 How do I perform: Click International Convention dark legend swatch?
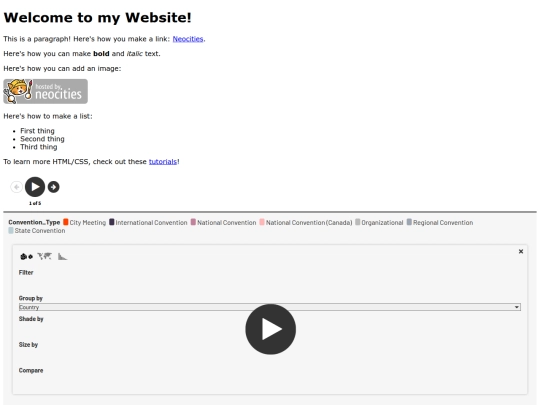click(112, 222)
